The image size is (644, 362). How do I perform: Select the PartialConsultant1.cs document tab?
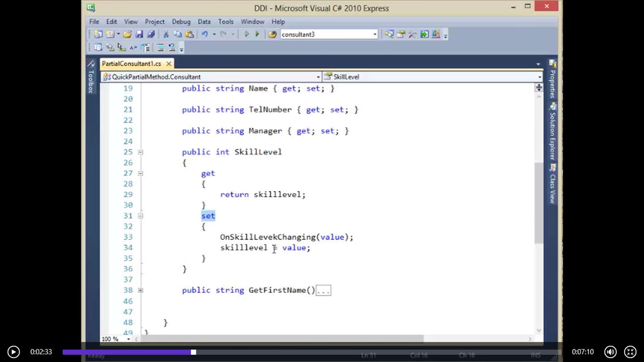click(131, 64)
